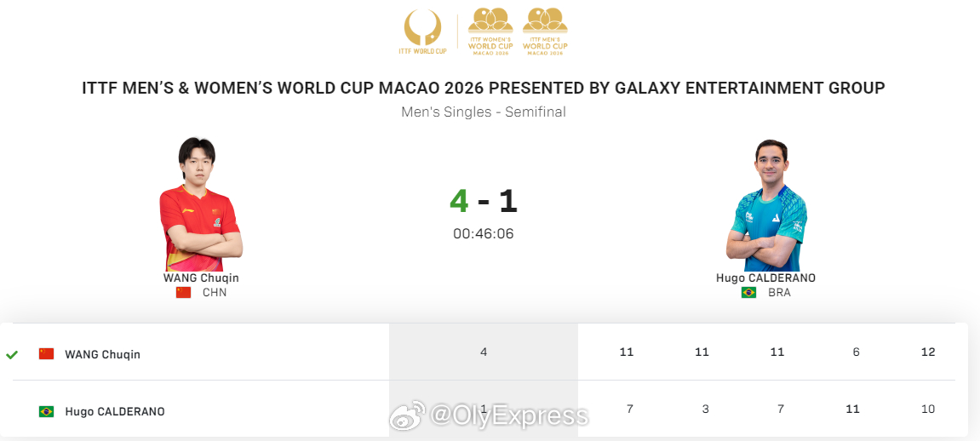Click the match duration 00:46:06

(x=483, y=234)
